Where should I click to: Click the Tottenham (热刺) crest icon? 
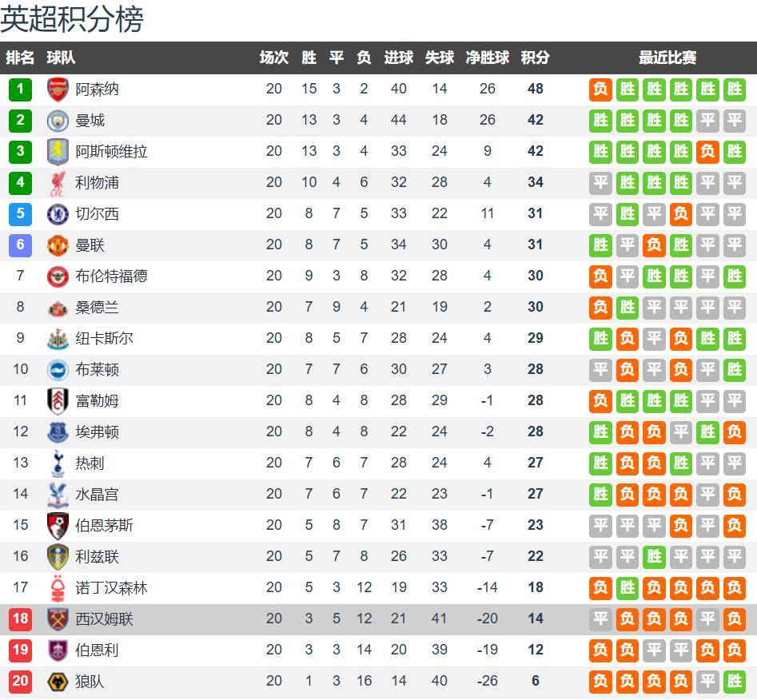[58, 463]
